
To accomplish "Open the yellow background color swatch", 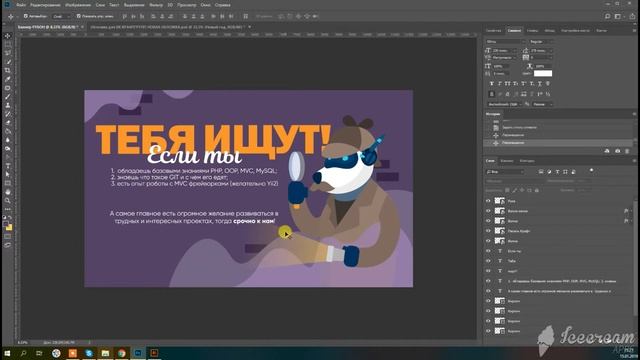I will coord(9,227).
